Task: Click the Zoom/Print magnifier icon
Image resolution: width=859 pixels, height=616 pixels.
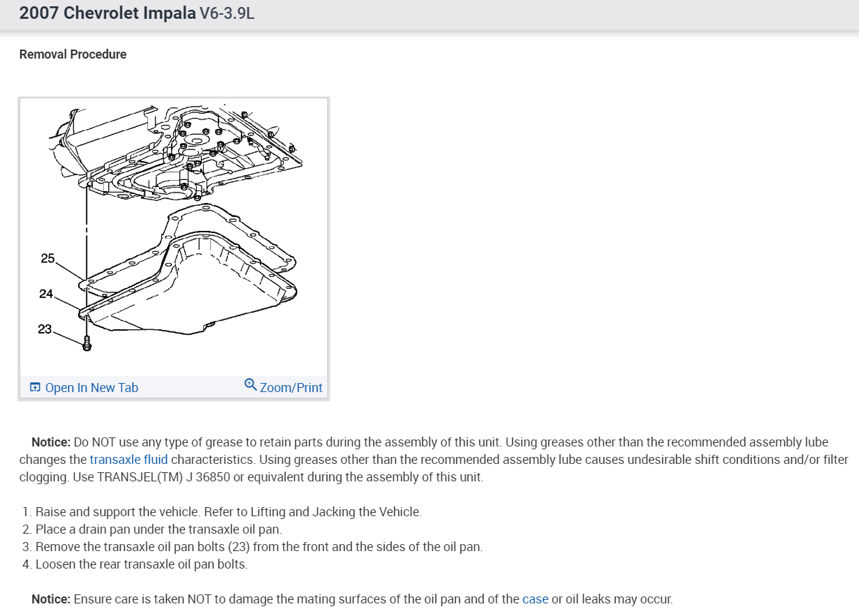Action: (x=251, y=384)
